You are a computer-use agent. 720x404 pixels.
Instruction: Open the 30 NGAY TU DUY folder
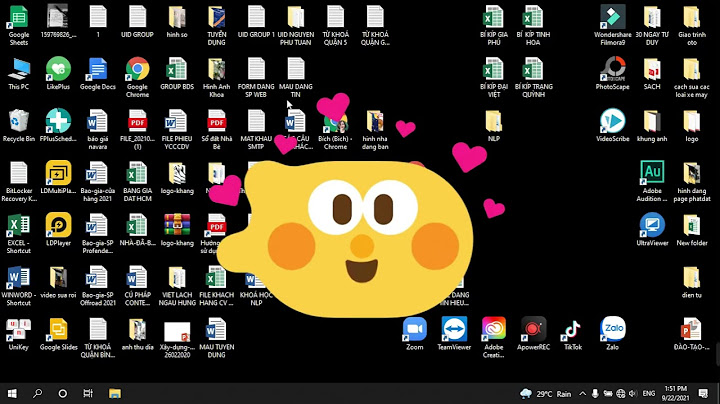click(652, 26)
